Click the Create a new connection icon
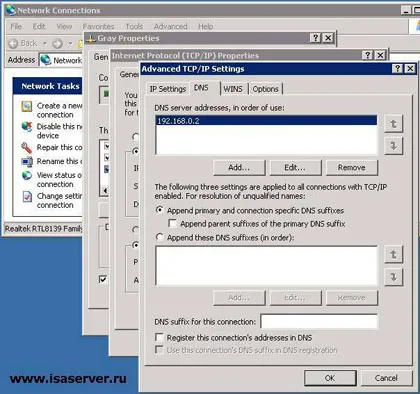This screenshot has height=394, width=420. pyautogui.click(x=27, y=106)
